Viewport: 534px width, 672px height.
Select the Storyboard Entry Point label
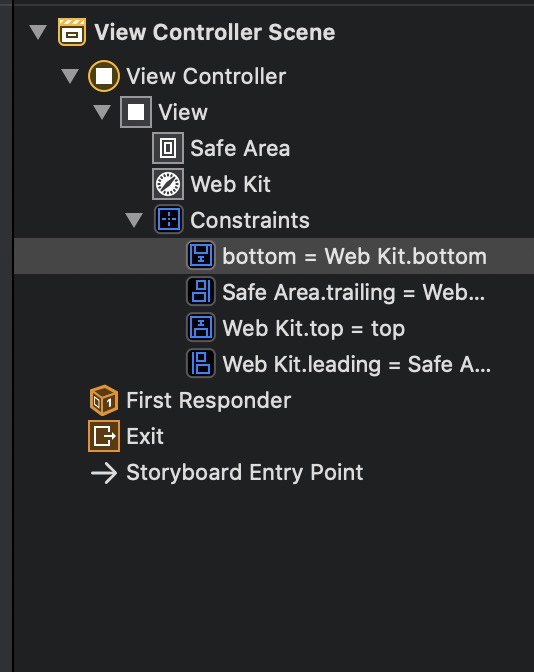245,473
